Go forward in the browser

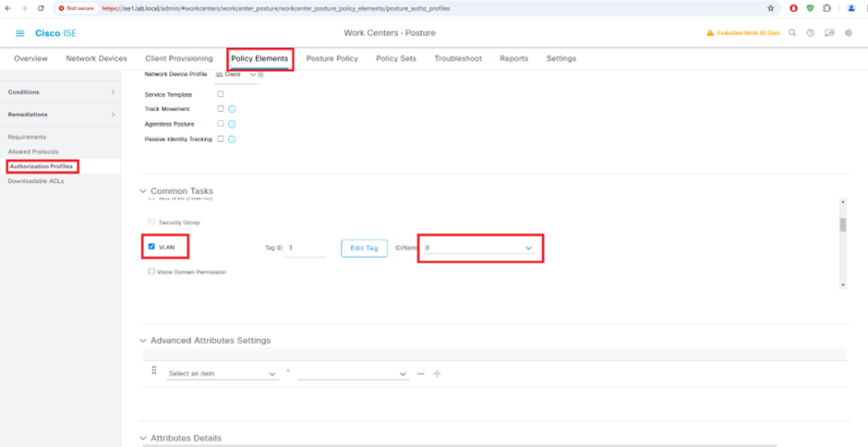[x=24, y=8]
